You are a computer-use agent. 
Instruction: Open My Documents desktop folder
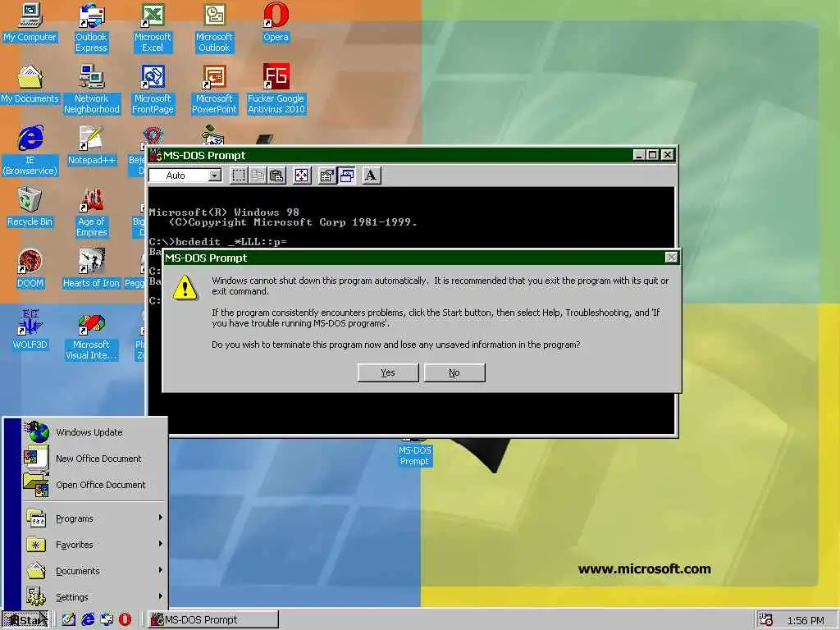[x=30, y=84]
